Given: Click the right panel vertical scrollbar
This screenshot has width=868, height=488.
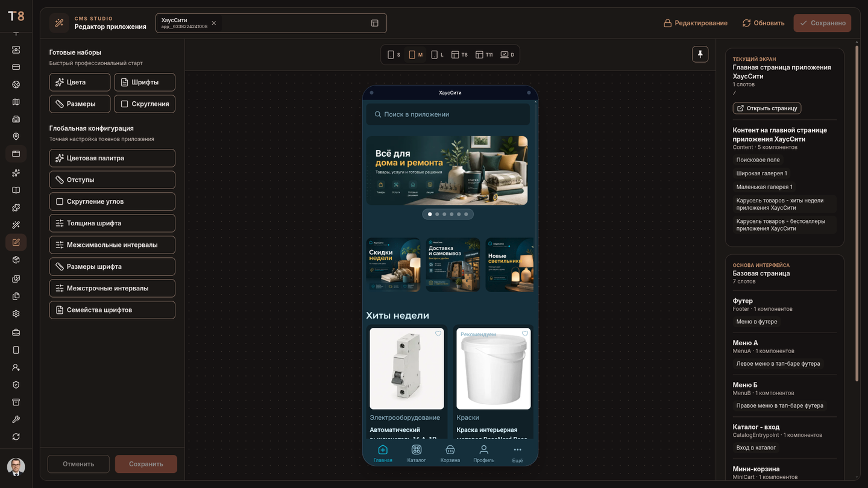Looking at the screenshot, I should pos(857,213).
